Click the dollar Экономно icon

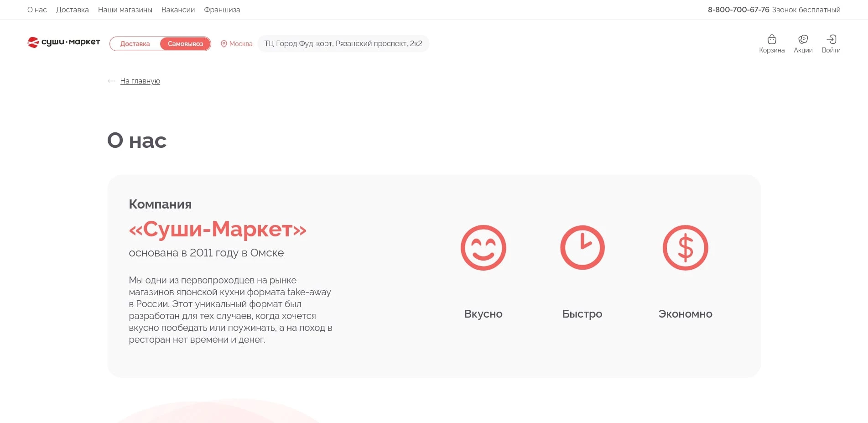pos(685,248)
